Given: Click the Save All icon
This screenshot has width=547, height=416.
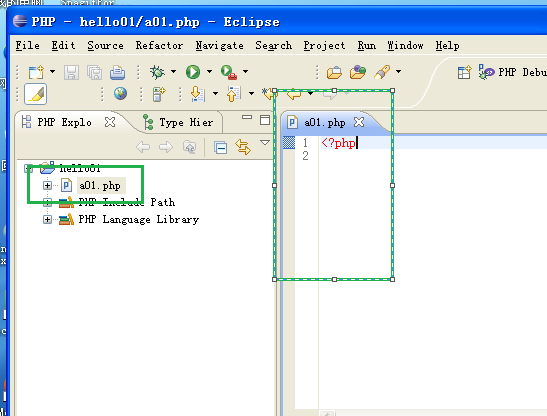Looking at the screenshot, I should (x=94, y=73).
